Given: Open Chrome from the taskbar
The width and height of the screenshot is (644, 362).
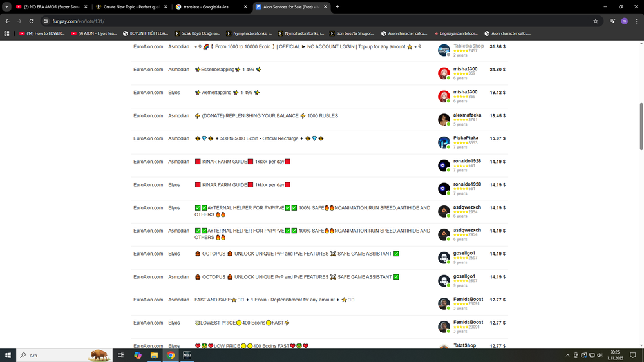Looking at the screenshot, I should (171, 356).
